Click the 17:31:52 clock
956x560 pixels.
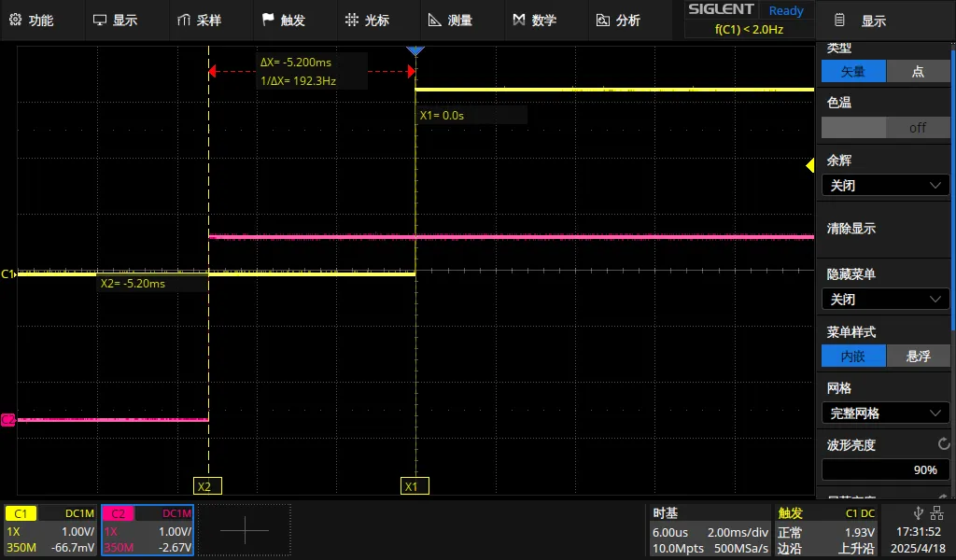click(x=919, y=532)
